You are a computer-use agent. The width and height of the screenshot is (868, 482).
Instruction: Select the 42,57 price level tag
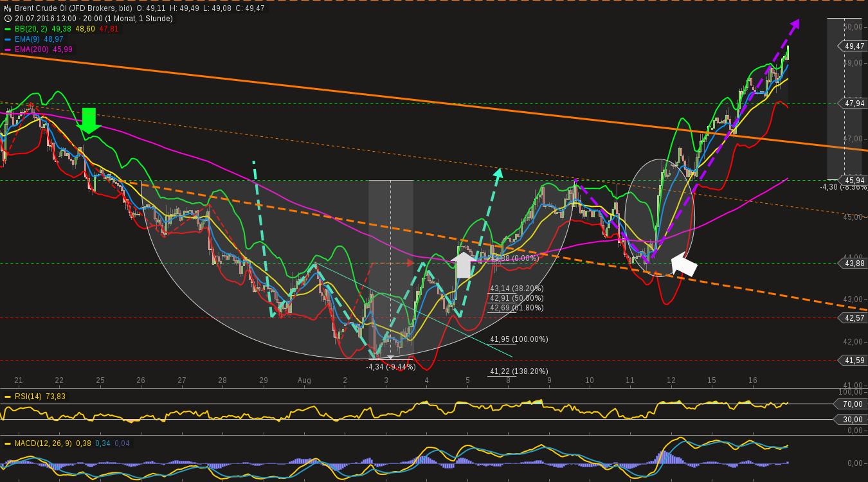(853, 317)
